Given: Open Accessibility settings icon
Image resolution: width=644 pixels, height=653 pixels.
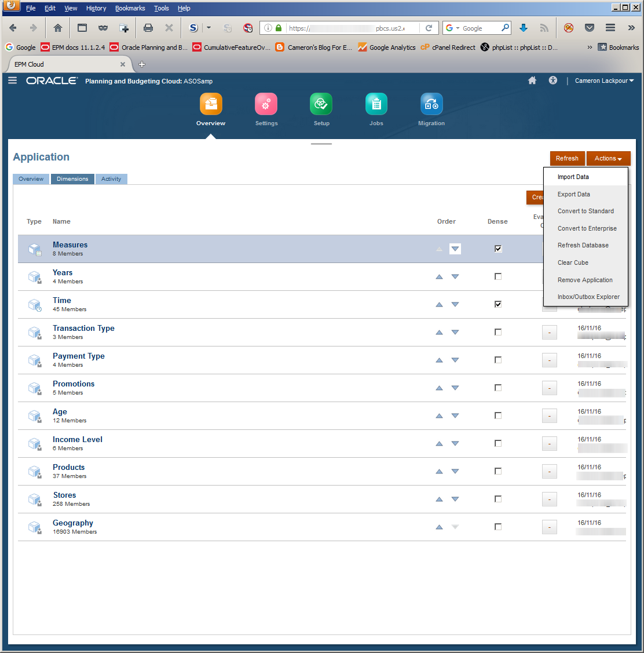Looking at the screenshot, I should 553,81.
